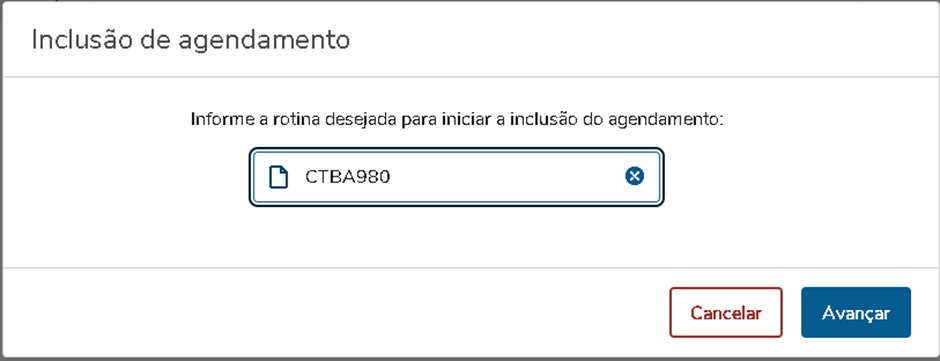This screenshot has width=940, height=361.
Task: Dismiss the dialog via Cancelar
Action: pos(726,312)
